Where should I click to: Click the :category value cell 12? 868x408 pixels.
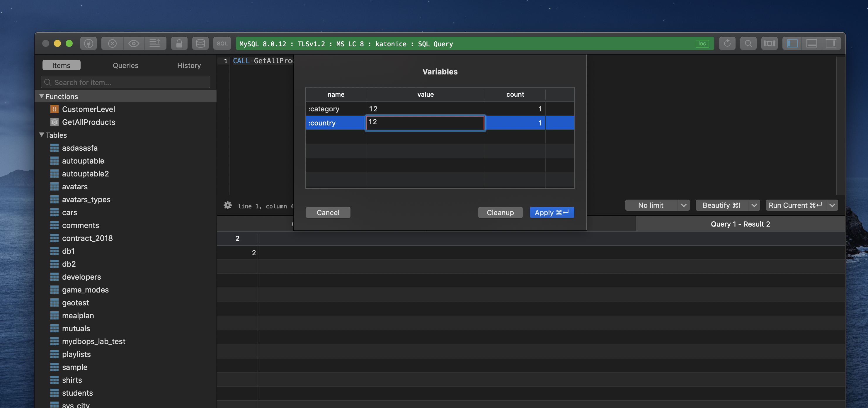pyautogui.click(x=425, y=109)
